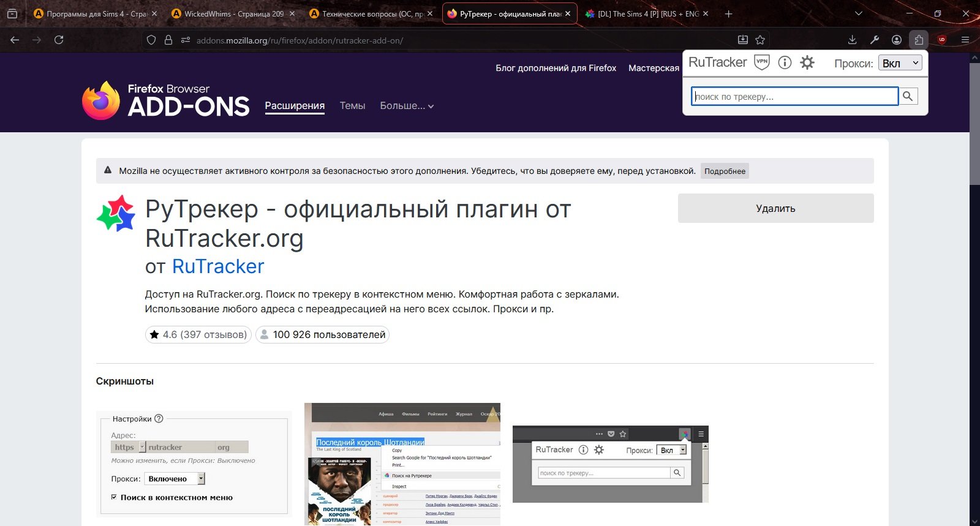Click the Extensions puzzle-piece toolbar button
Image resolution: width=980 pixels, height=526 pixels.
pyautogui.click(x=919, y=40)
